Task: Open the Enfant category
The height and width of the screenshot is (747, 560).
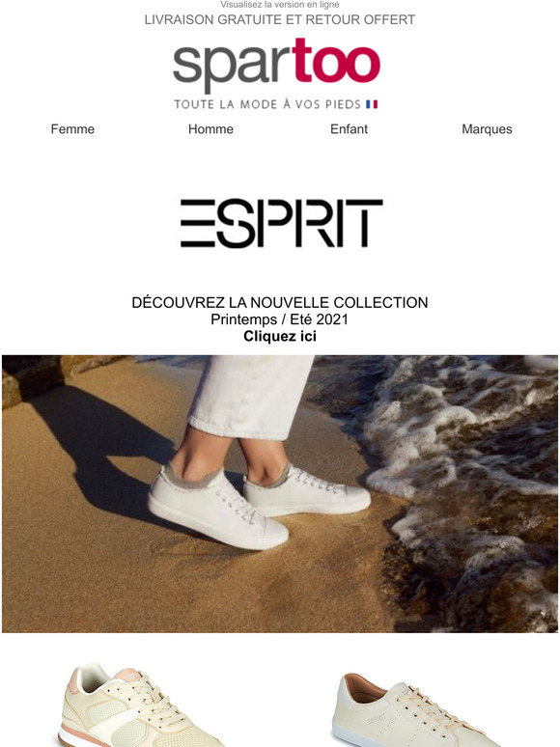Action: [x=349, y=129]
